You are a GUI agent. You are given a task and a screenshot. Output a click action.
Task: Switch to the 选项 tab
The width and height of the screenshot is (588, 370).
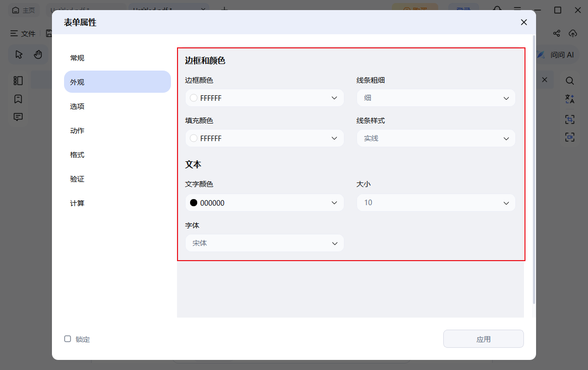tap(117, 106)
